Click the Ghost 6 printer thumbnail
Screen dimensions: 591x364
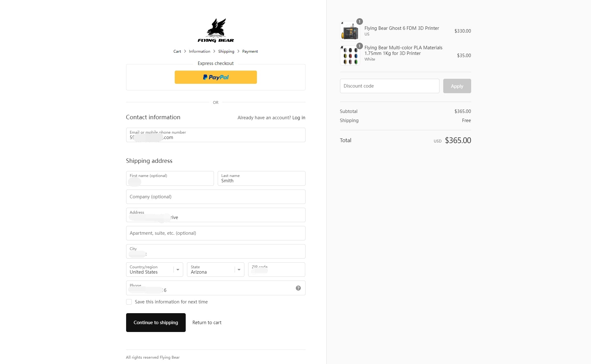pos(350,31)
